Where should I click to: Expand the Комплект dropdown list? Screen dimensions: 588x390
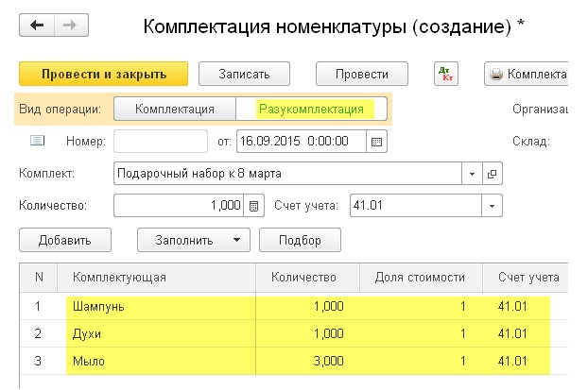tap(472, 174)
